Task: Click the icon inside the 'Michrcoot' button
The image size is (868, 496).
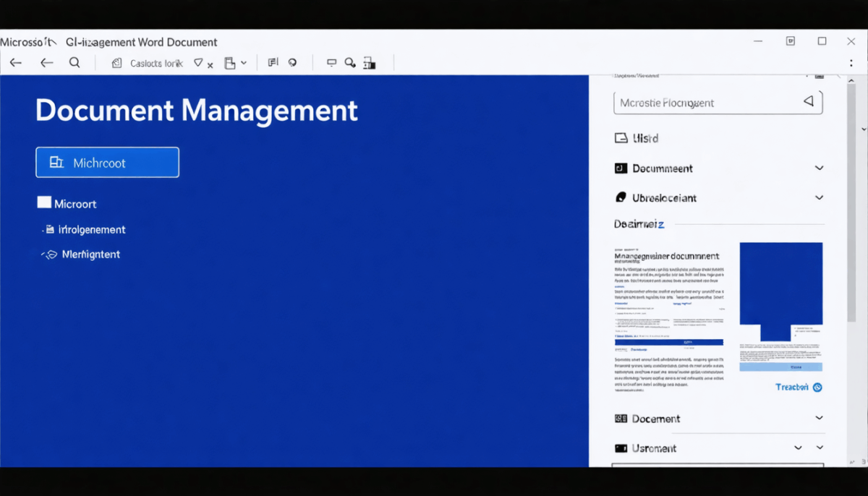Action: [x=56, y=163]
